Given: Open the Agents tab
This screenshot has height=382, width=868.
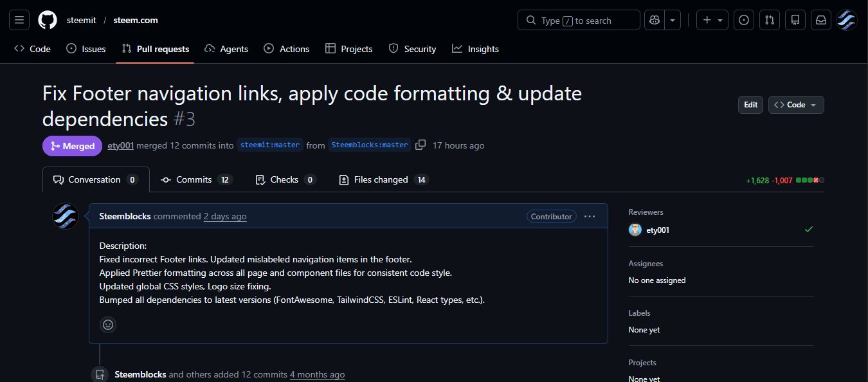Looking at the screenshot, I should click(x=226, y=49).
